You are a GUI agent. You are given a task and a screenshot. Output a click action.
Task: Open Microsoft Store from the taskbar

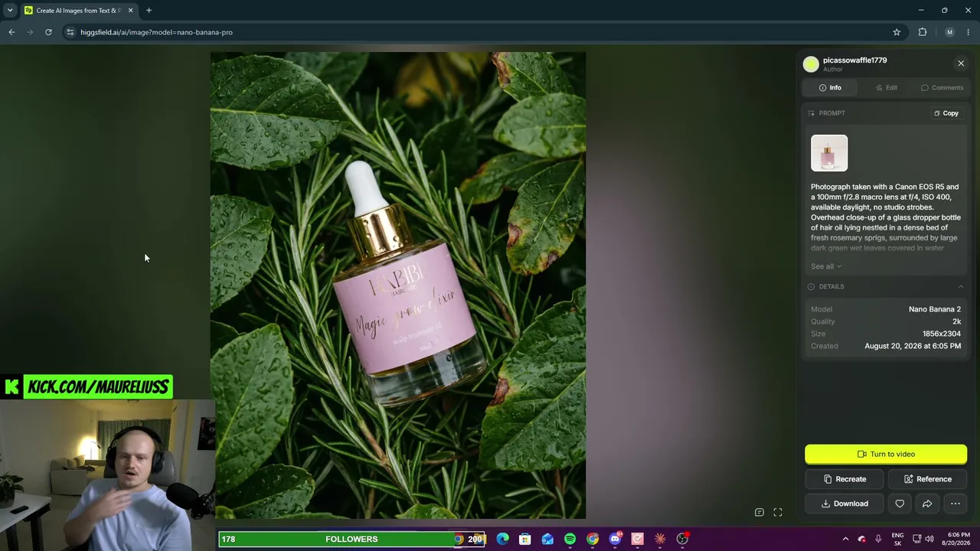524,540
